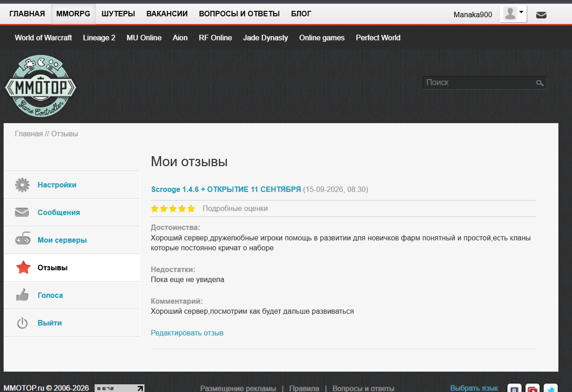Open the Выбрать язык language selector

(x=474, y=388)
